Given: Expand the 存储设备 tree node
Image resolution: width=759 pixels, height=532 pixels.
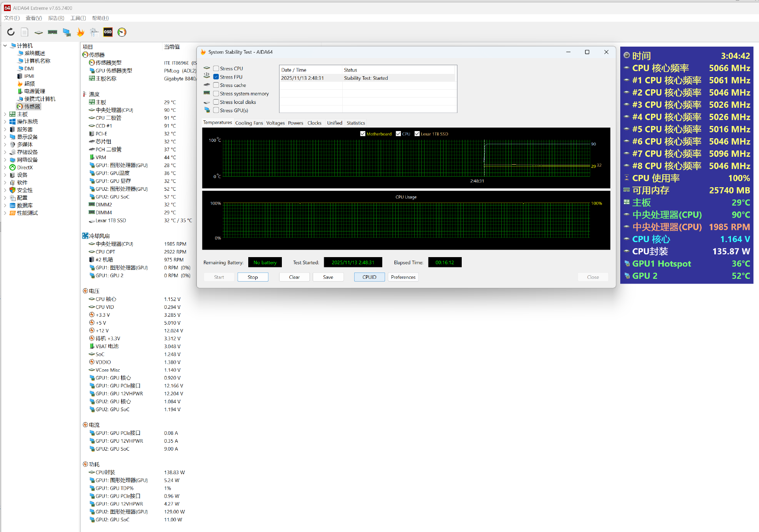Looking at the screenshot, I should (x=5, y=152).
